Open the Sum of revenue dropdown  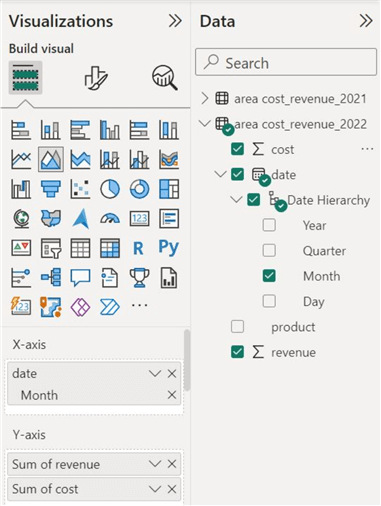[155, 464]
